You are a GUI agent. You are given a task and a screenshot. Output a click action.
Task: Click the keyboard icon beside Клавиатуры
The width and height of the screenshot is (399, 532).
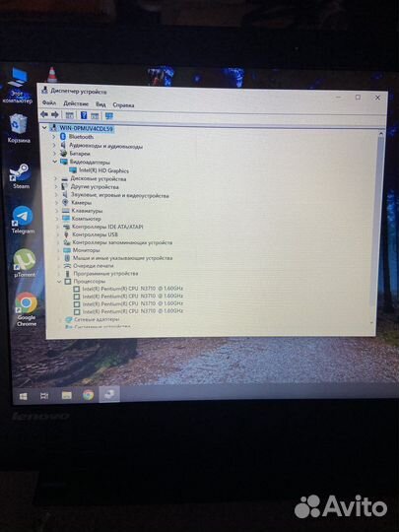(66, 211)
